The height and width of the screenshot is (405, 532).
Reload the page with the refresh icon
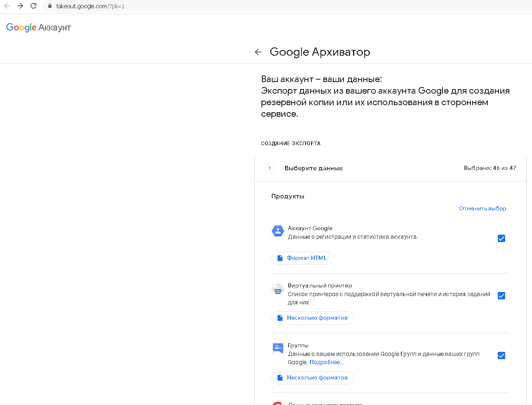(33, 6)
